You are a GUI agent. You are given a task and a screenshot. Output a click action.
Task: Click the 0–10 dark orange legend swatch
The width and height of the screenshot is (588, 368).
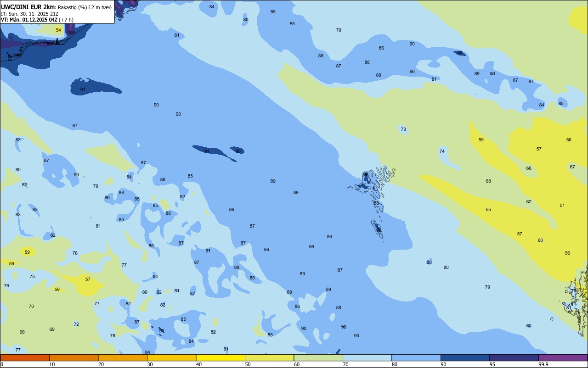(25, 357)
